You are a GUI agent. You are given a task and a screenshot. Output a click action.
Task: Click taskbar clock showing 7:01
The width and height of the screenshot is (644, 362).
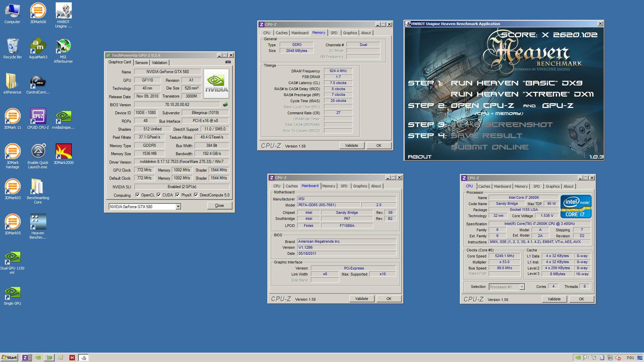click(x=630, y=358)
